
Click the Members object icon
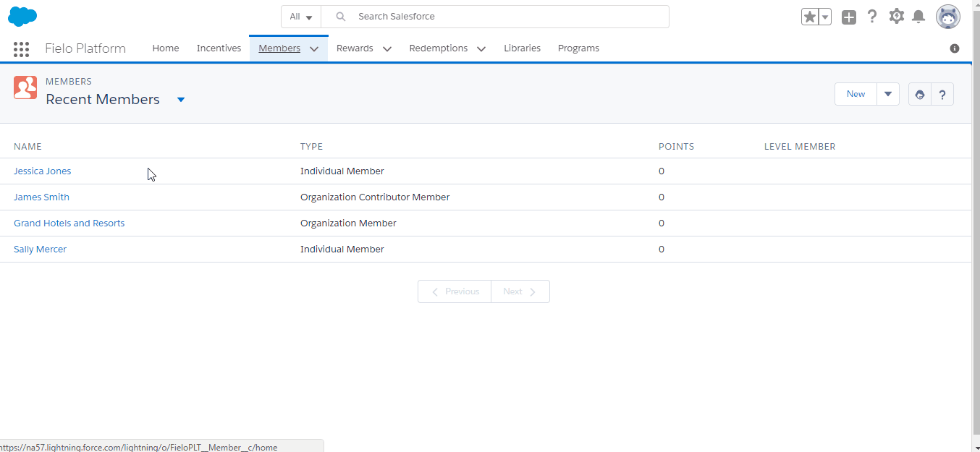click(x=25, y=88)
